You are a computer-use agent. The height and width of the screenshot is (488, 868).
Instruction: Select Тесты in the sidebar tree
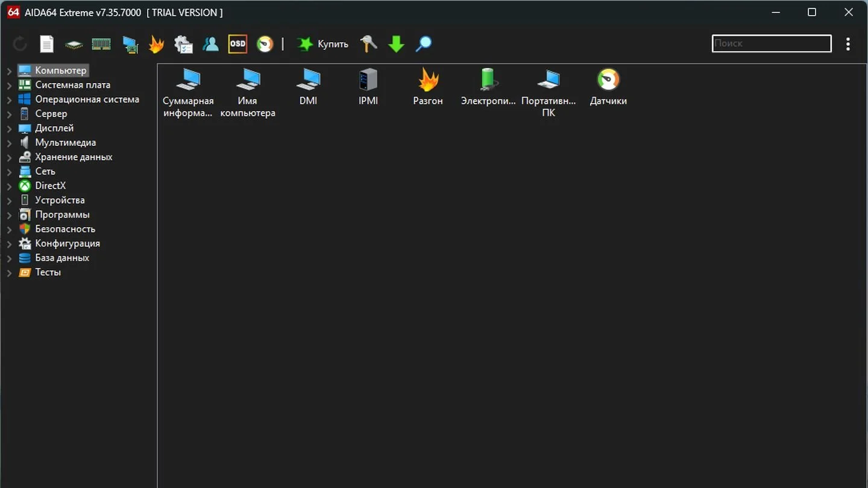pyautogui.click(x=40, y=273)
